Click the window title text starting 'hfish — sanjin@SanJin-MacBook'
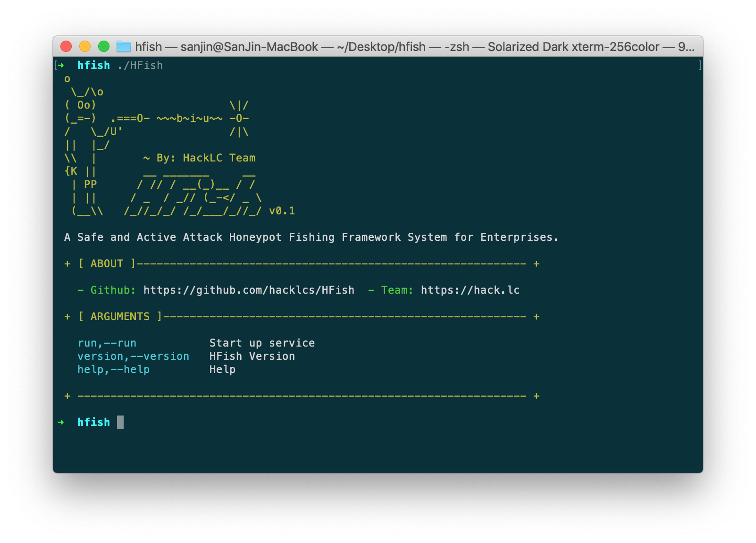Image resolution: width=756 pixels, height=543 pixels. (x=414, y=47)
